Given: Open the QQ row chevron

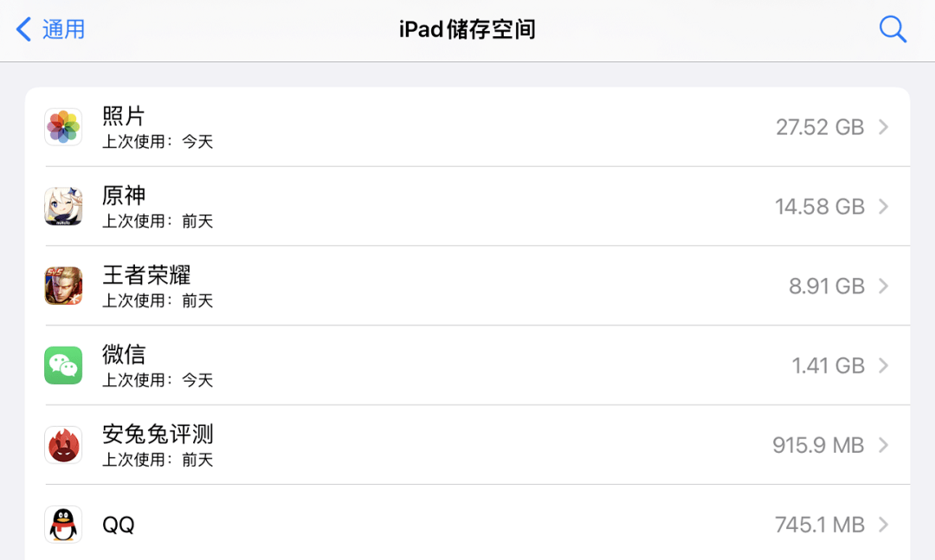Looking at the screenshot, I should 884,525.
